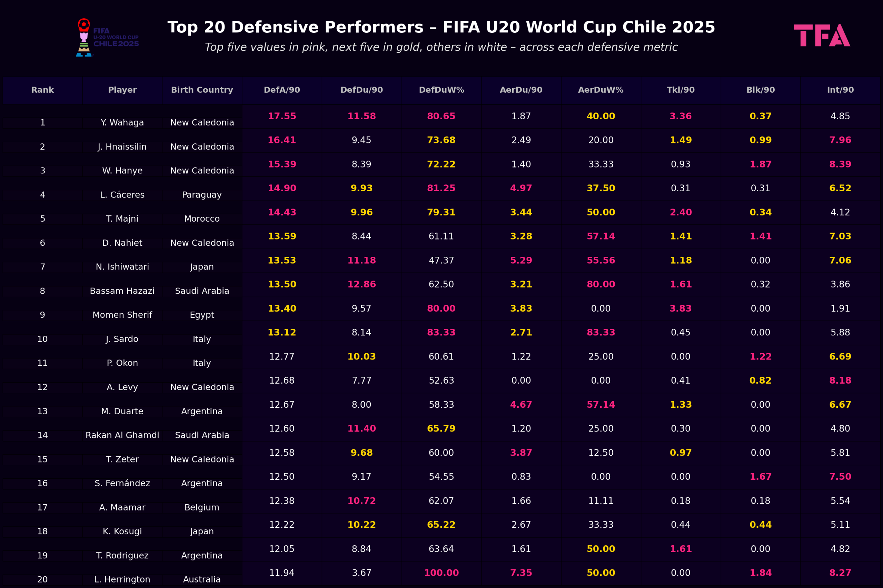883x588 pixels.
Task: Click the Morocco birth country cell
Action: point(202,219)
